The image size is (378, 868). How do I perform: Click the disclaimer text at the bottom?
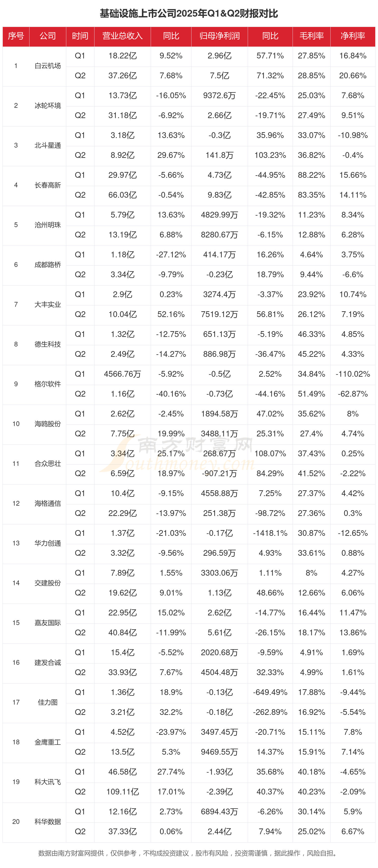pyautogui.click(x=189, y=853)
